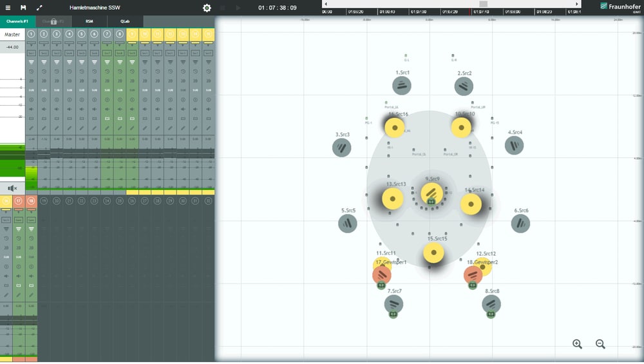The height and width of the screenshot is (364, 644).
Task: Toggle orange channel 17 number button
Action: click(18, 202)
